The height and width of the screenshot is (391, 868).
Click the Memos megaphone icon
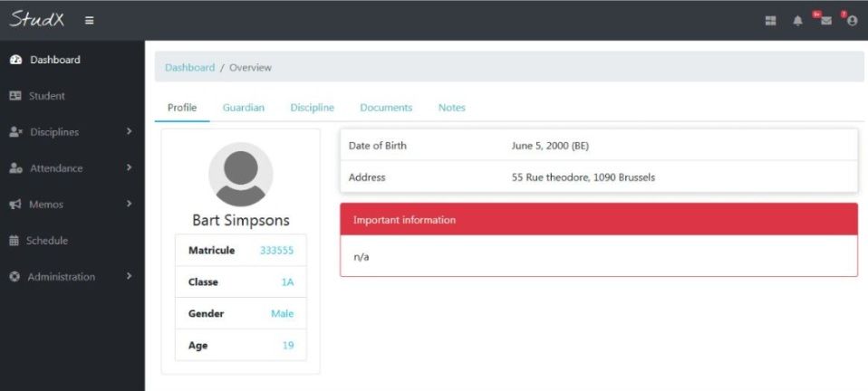point(15,205)
